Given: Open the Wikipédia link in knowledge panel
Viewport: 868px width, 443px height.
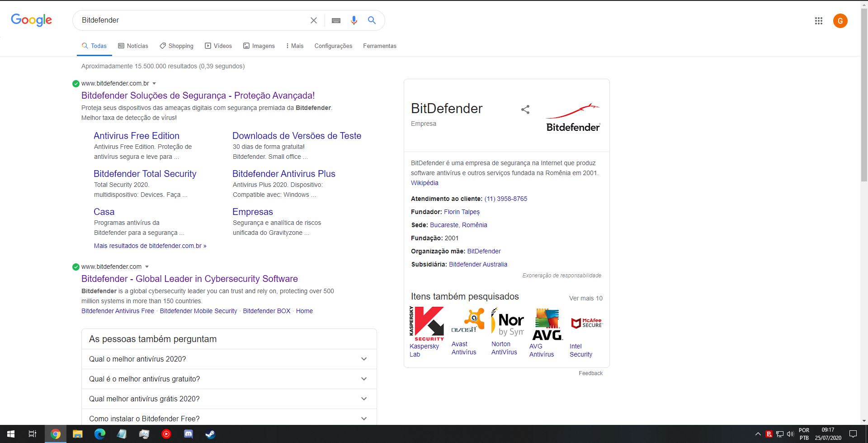Looking at the screenshot, I should pyautogui.click(x=425, y=183).
